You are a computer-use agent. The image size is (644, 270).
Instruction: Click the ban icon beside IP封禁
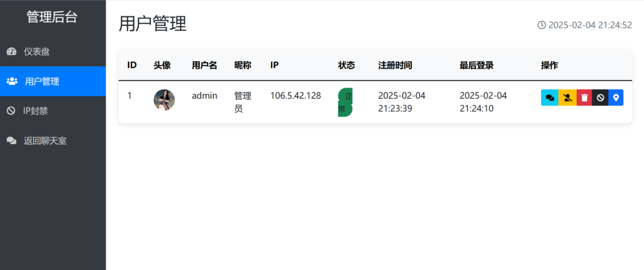[x=11, y=111]
